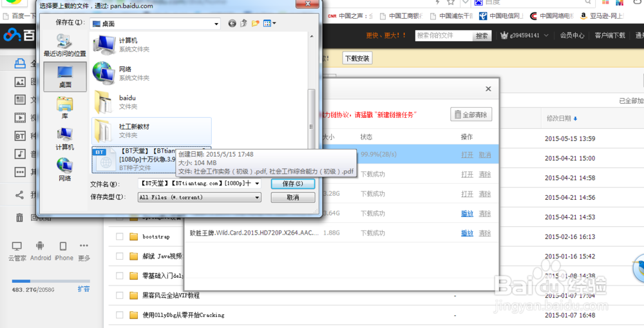Click the 搜索 button

click(x=482, y=35)
